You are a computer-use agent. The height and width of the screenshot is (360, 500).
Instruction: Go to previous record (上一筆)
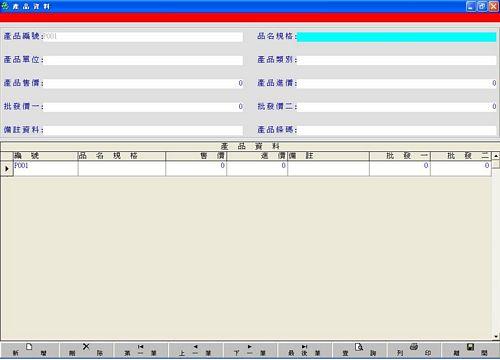(195, 350)
